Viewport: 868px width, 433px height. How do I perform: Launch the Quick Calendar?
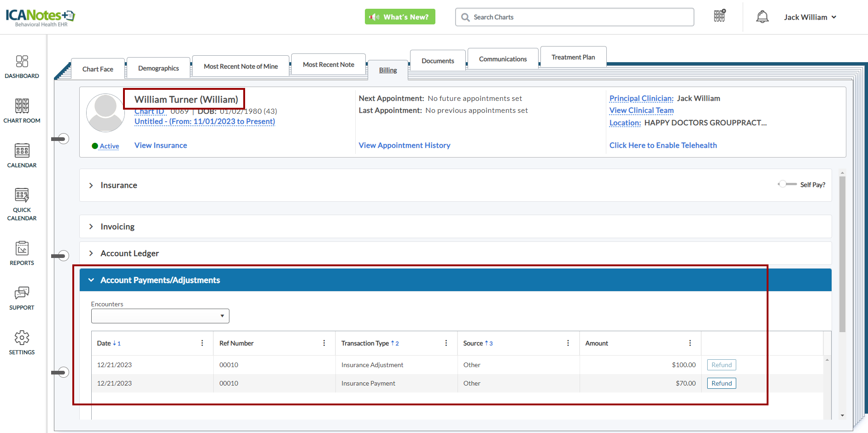point(22,204)
